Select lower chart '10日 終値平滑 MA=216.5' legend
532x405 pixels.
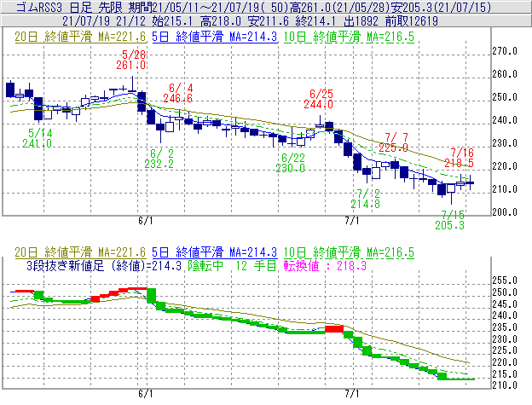pos(349,252)
